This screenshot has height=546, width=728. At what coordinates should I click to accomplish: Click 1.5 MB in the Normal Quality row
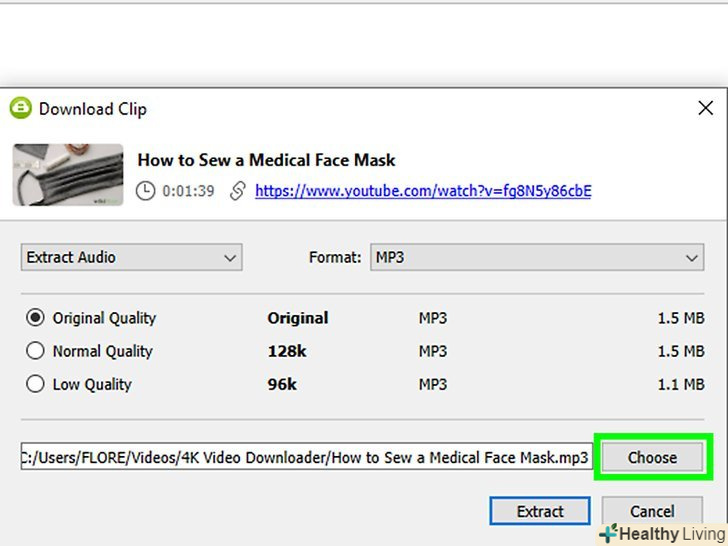(x=681, y=351)
